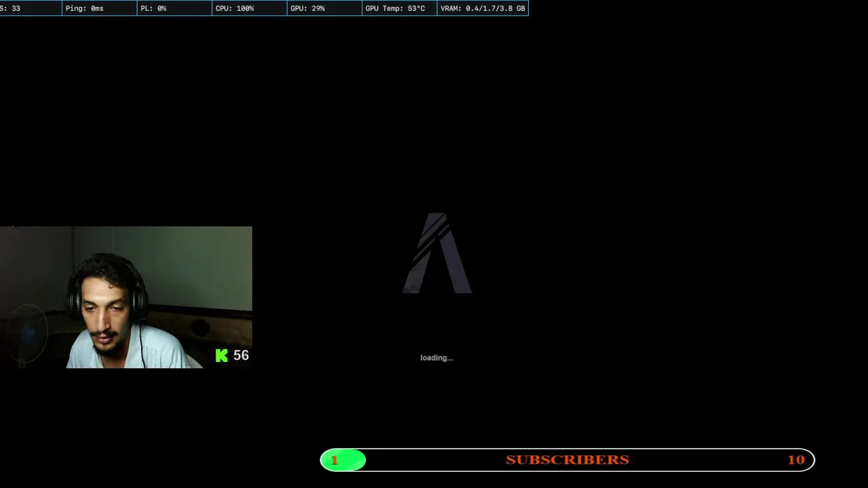Click the SUBSCRIBERS goal label
The width and height of the screenshot is (868, 488).
[x=568, y=460]
